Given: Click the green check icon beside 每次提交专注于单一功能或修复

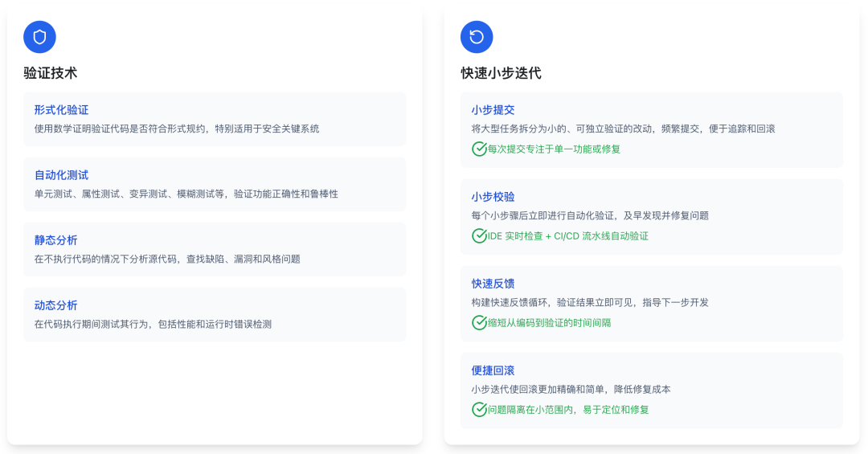Looking at the screenshot, I should [x=479, y=149].
